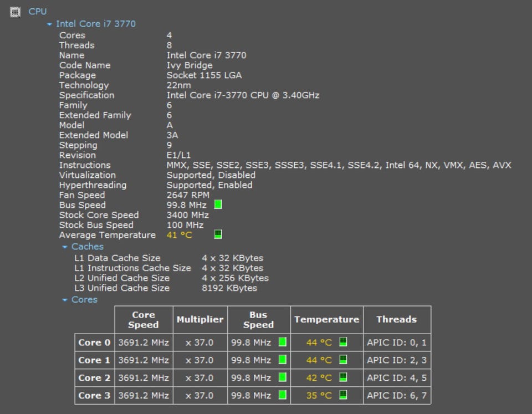
Task: Click Virtualization value Supported, Disabled
Action: pos(211,175)
